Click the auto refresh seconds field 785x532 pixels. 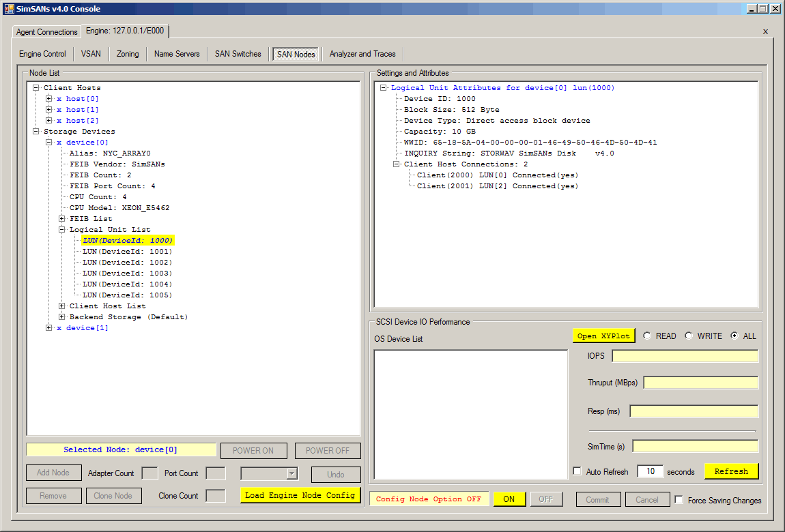click(650, 471)
